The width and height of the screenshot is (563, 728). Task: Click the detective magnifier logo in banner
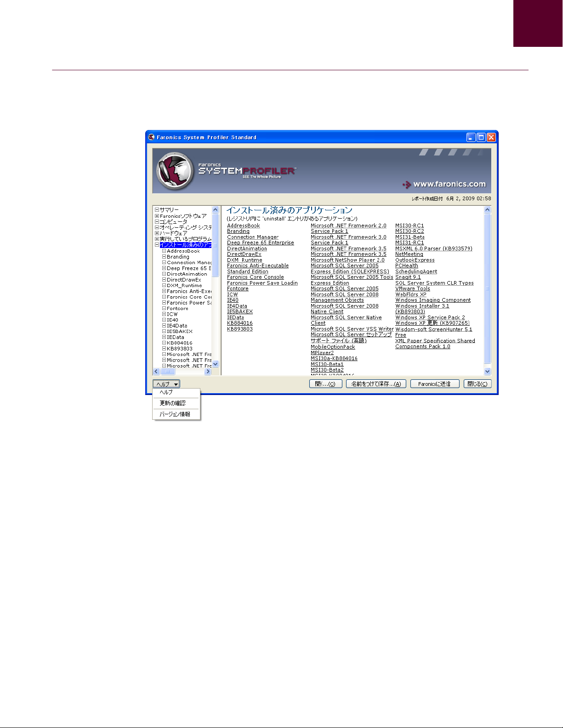click(175, 171)
